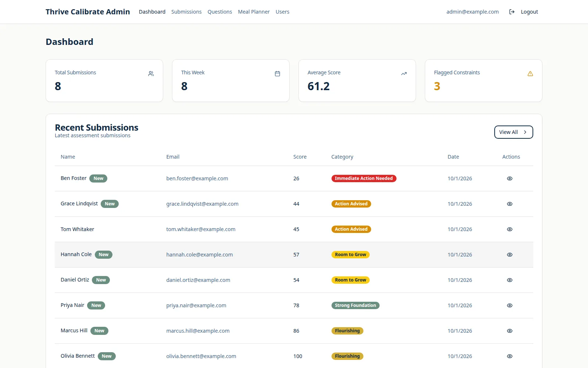Screen dimensions: 588x368
Task: Click the Average Score trend icon
Action: coord(404,74)
